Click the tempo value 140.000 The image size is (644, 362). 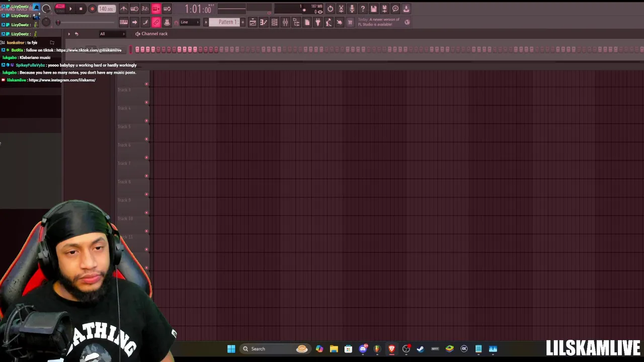(x=106, y=9)
